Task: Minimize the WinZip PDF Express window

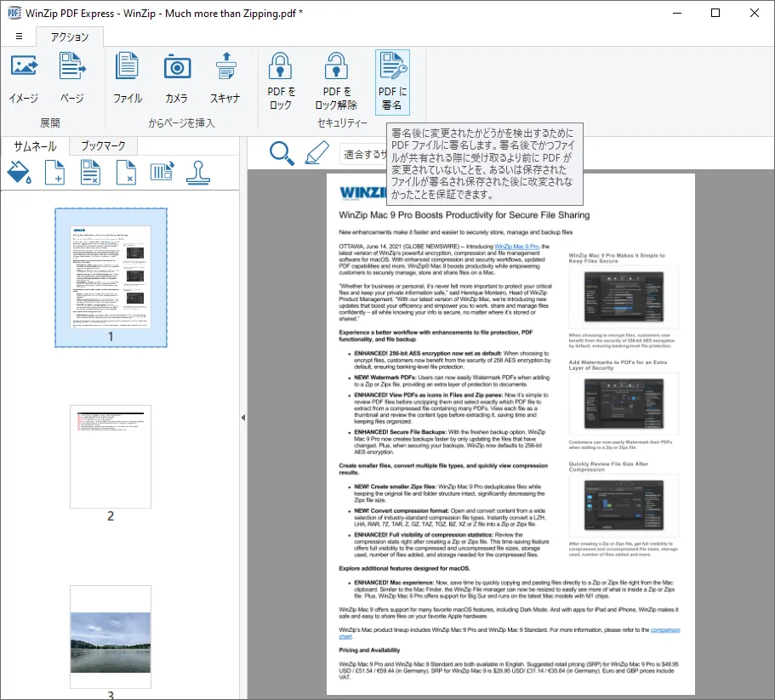Action: tap(677, 13)
